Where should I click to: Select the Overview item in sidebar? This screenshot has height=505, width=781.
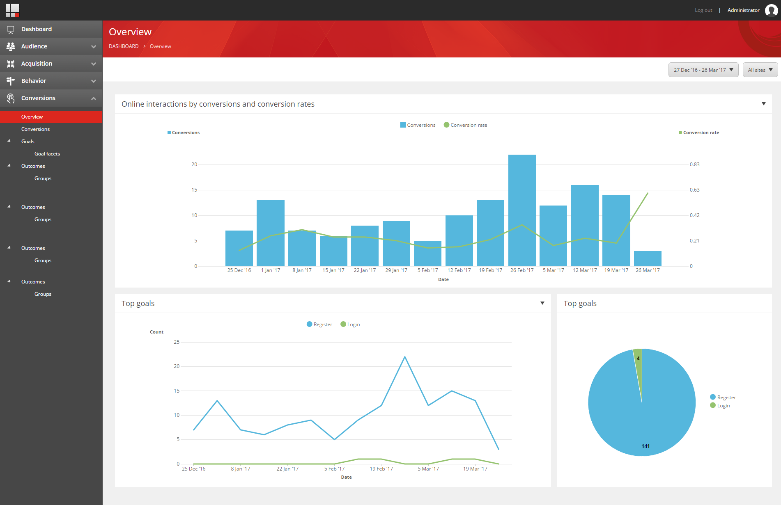[x=51, y=117]
